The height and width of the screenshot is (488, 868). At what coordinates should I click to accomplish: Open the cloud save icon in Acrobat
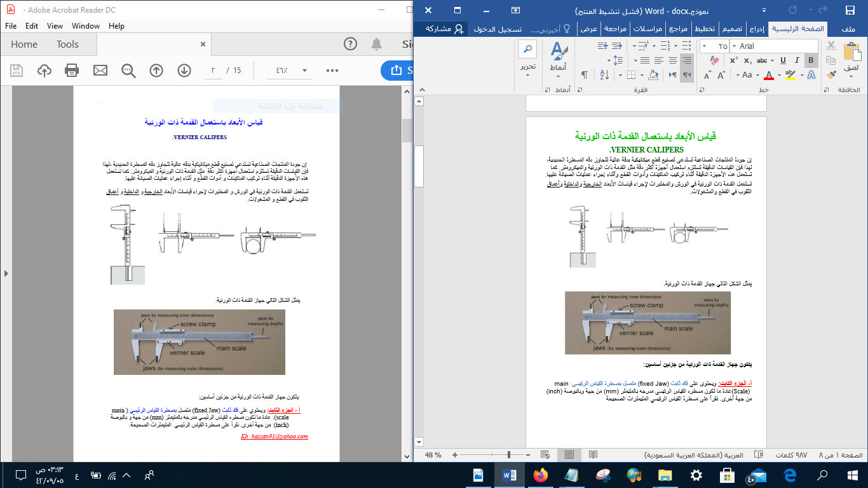(44, 71)
